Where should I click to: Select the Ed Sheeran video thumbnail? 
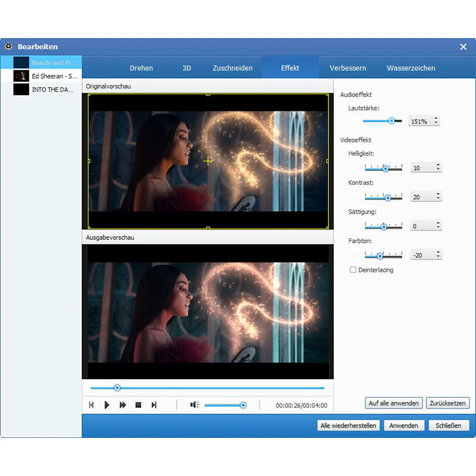21,76
